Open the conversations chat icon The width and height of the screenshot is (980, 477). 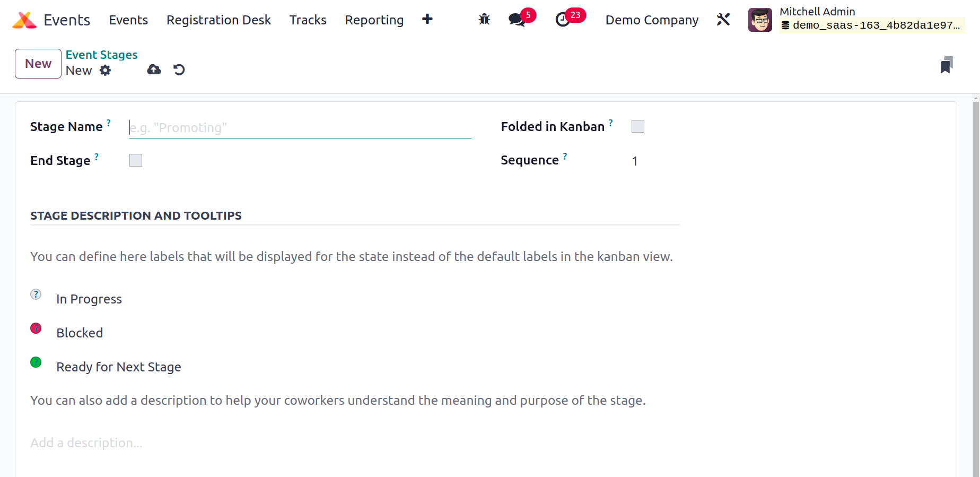pyautogui.click(x=517, y=20)
